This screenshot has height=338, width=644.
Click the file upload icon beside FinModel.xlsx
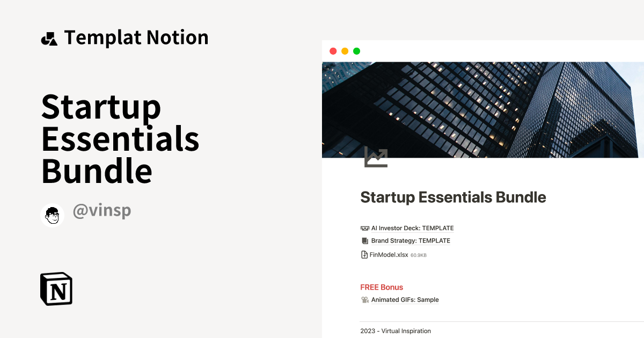point(364,254)
